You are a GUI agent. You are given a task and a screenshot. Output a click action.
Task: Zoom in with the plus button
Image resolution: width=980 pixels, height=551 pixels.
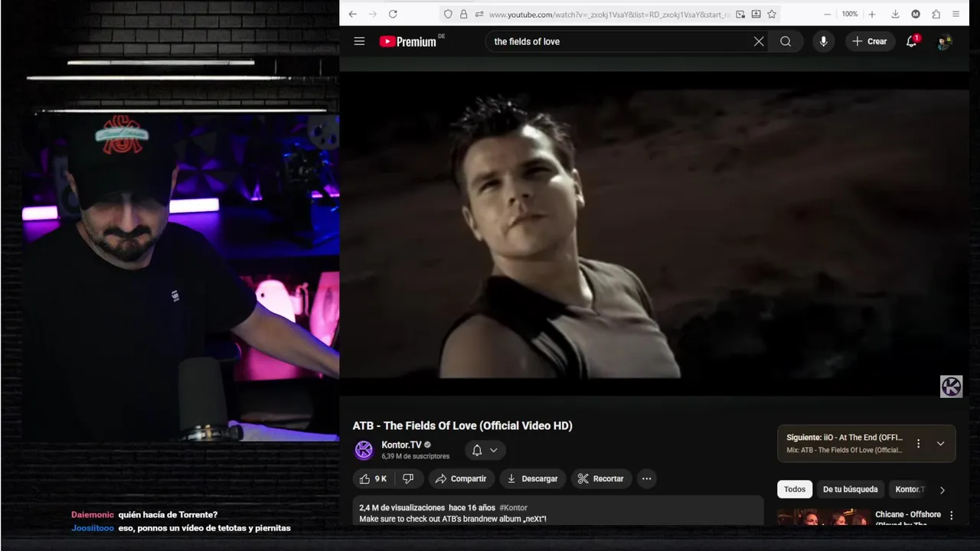(x=871, y=14)
